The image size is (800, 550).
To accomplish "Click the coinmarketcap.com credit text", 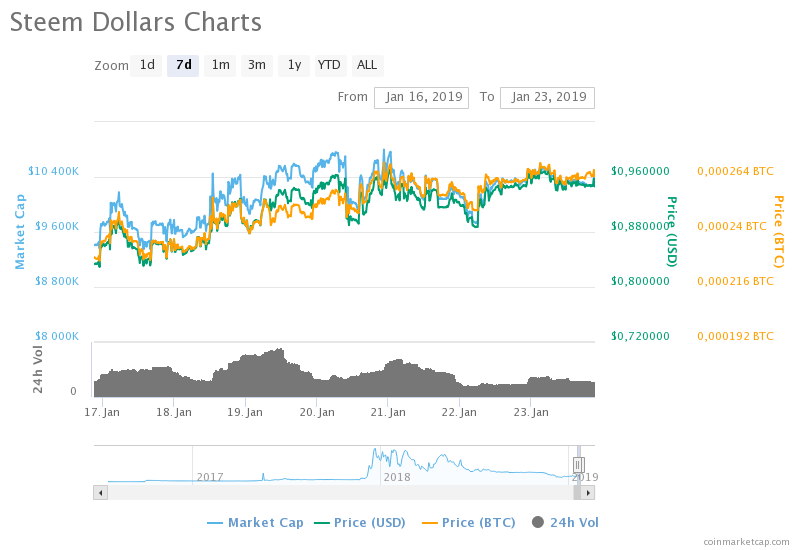I will pyautogui.click(x=746, y=541).
